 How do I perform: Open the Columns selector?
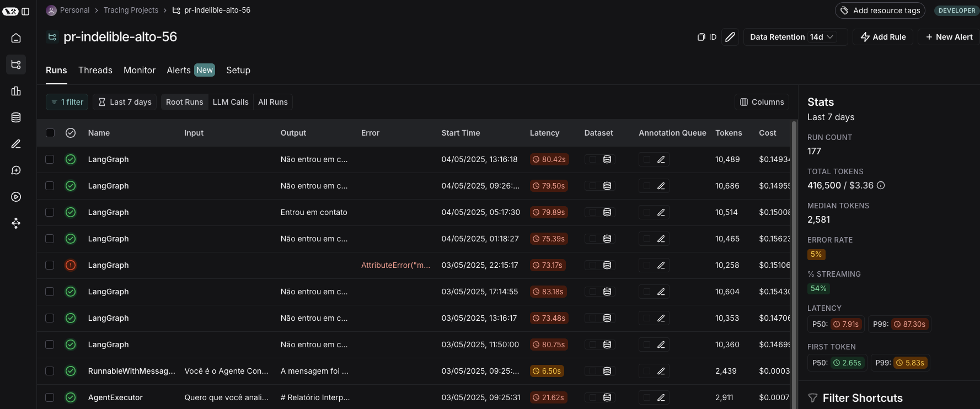pyautogui.click(x=762, y=102)
